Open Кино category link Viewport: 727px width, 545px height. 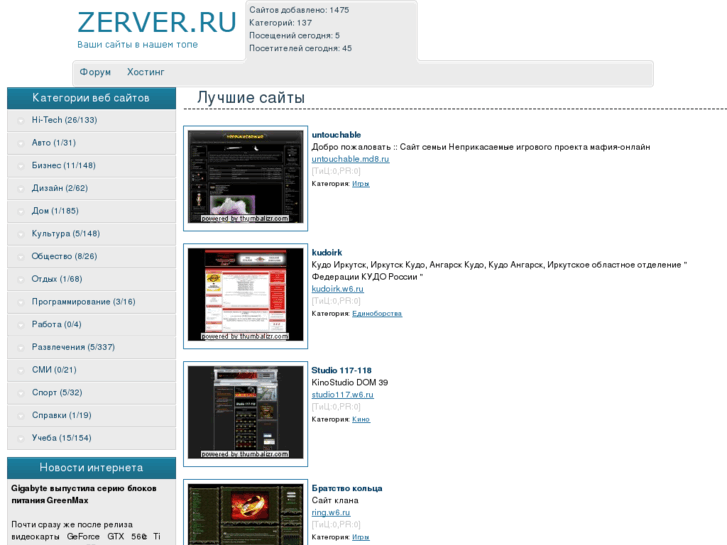tap(361, 419)
